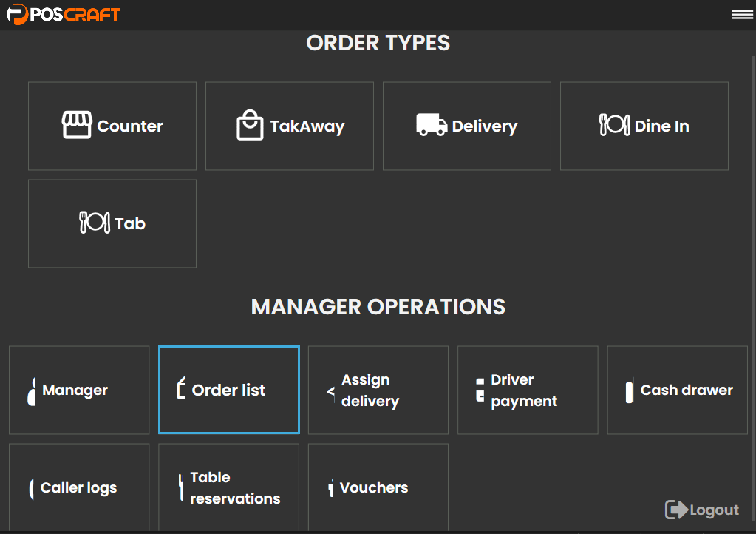
Task: Open the Cash drawer
Action: (677, 390)
